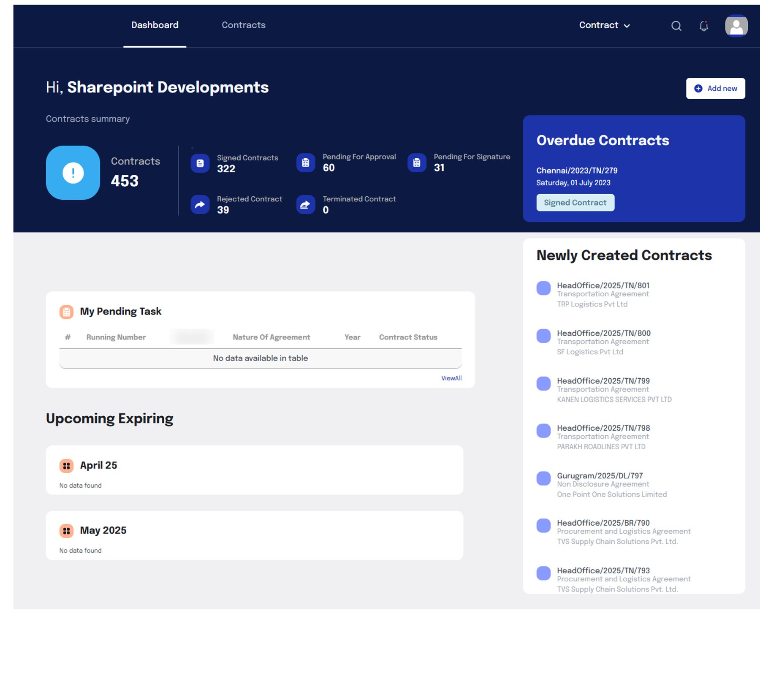This screenshot has width=760, height=700.
Task: Sort by the Running Number column header
Action: (x=116, y=337)
